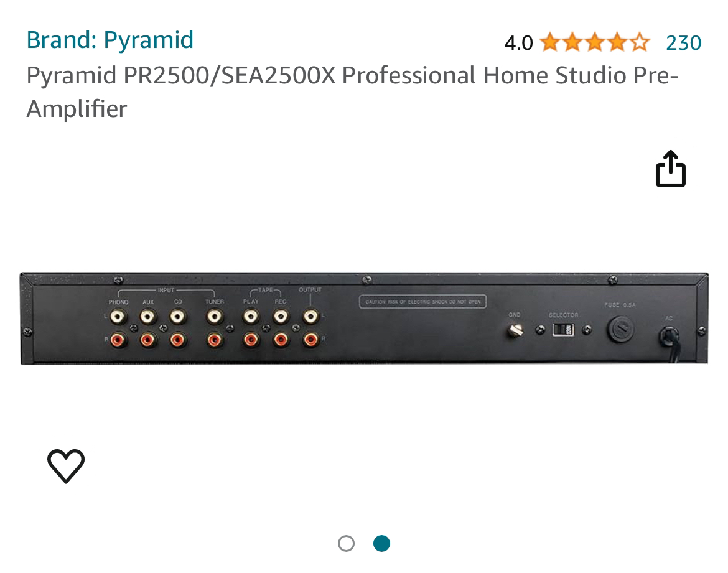Click the white tape PLAY left jack
Image resolution: width=728 pixels, height=573 pixels.
click(251, 317)
